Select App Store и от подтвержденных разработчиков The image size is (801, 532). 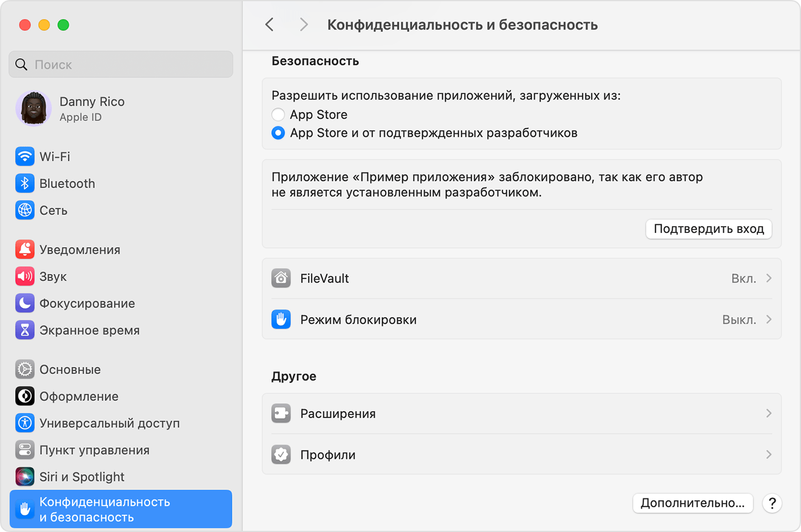[x=278, y=133]
